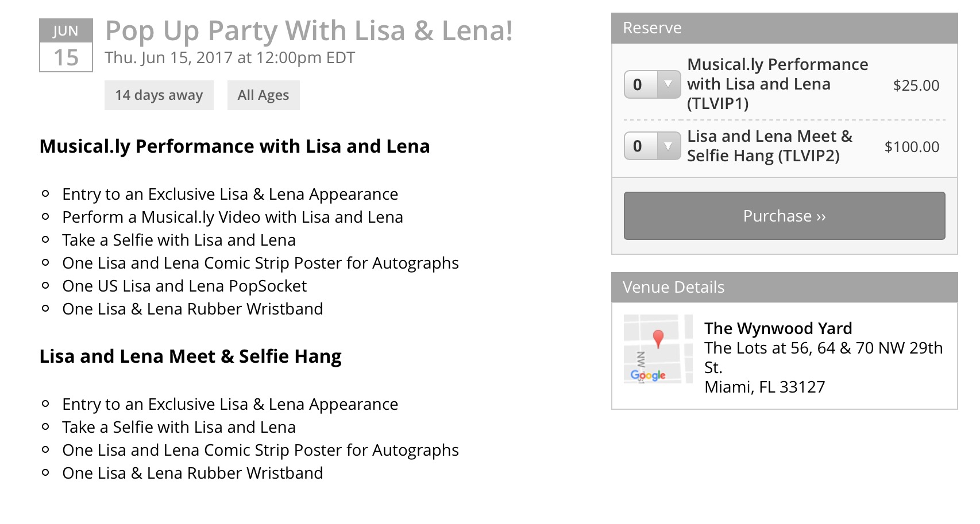Click the All Ages badge
Viewport: 980px width, 524px height.
click(x=264, y=95)
